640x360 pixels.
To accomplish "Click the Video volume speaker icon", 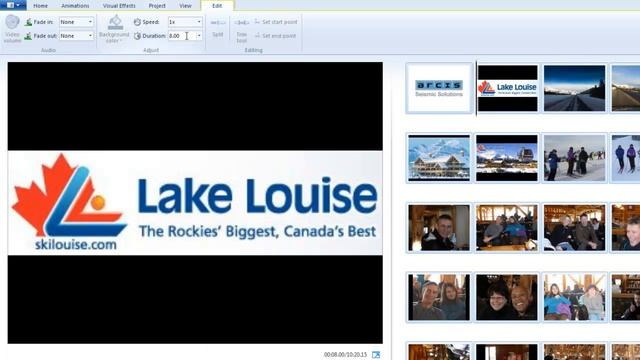I will [12, 22].
